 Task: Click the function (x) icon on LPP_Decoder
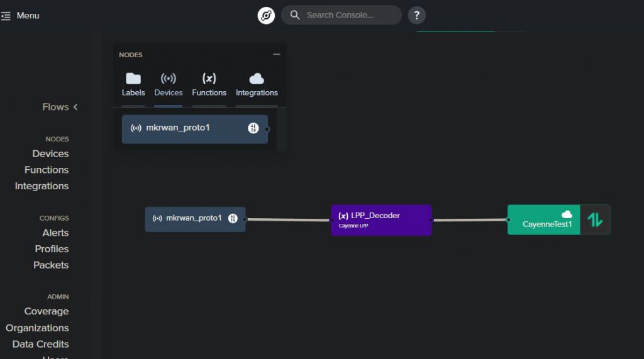click(x=343, y=216)
